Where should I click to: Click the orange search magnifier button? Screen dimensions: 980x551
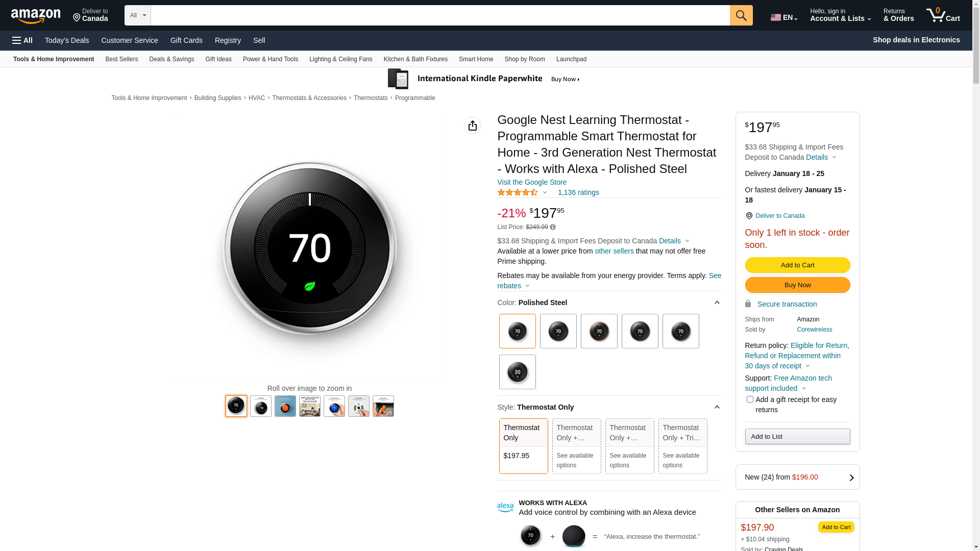tap(741, 15)
